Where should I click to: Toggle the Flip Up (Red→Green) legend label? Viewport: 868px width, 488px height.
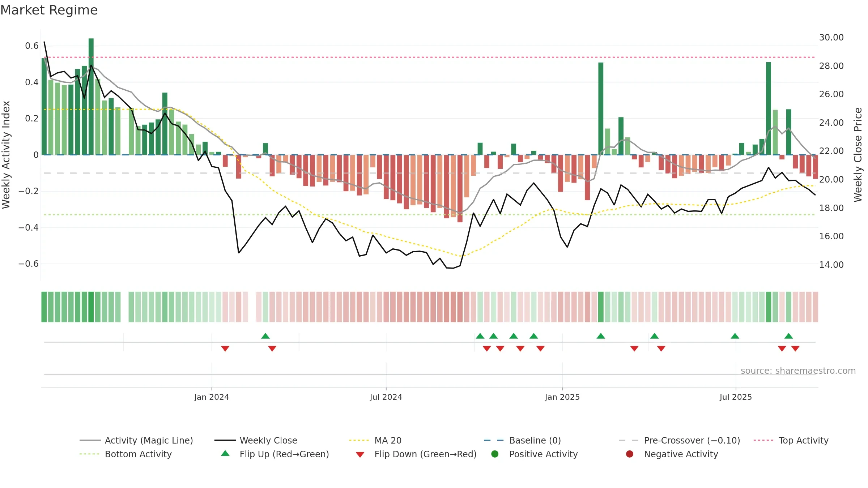coord(284,454)
